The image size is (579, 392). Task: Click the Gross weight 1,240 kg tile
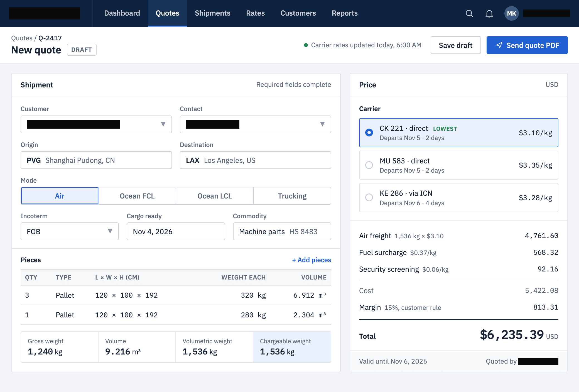60,347
